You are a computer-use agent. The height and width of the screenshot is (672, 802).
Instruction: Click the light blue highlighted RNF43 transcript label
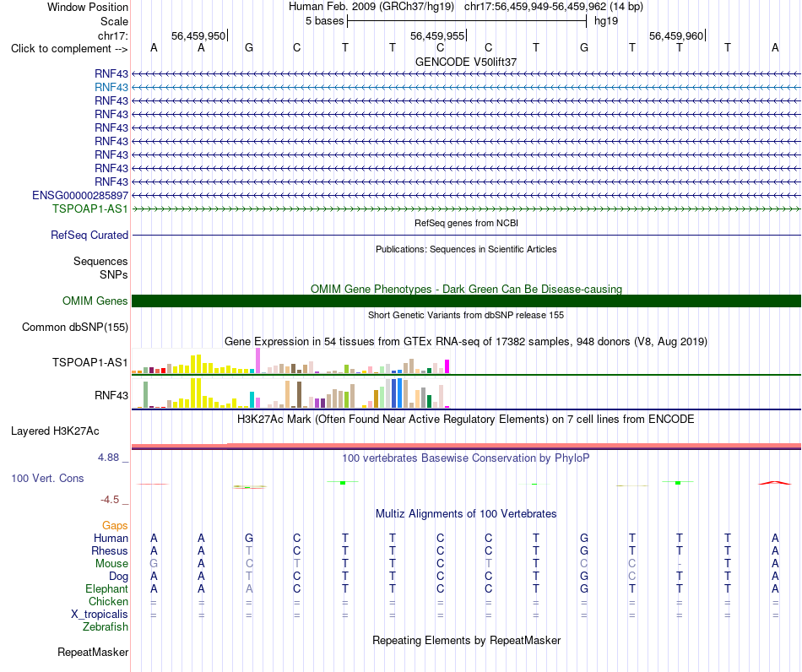pos(111,88)
